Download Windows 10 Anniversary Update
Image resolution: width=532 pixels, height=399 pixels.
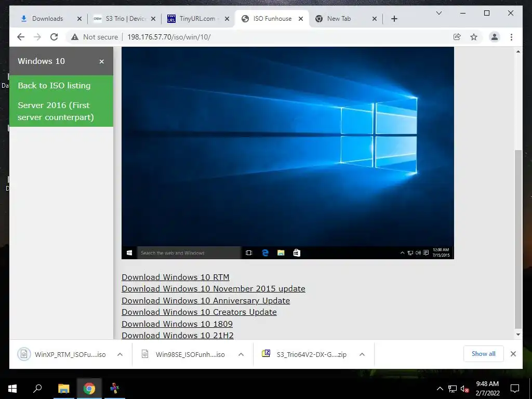(x=206, y=301)
